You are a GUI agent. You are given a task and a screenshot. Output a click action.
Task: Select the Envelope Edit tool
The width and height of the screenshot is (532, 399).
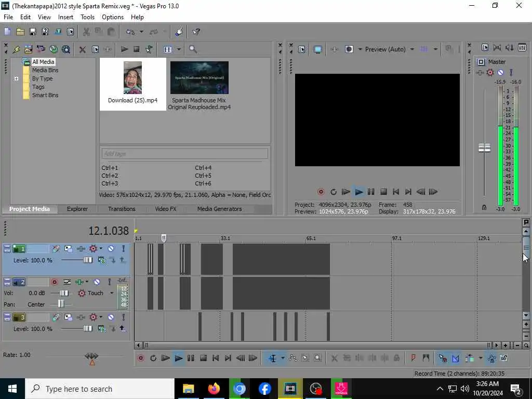[x=293, y=358]
